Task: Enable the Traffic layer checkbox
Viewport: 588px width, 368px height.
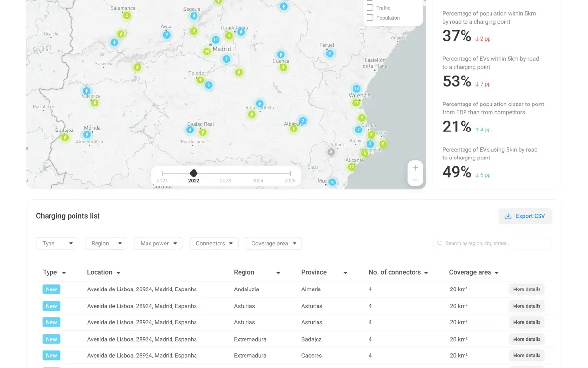Action: (370, 8)
